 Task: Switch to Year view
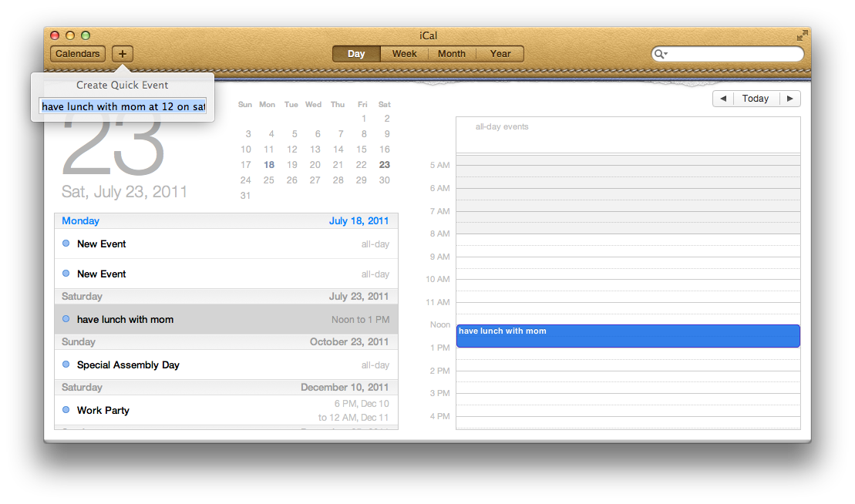coord(500,53)
